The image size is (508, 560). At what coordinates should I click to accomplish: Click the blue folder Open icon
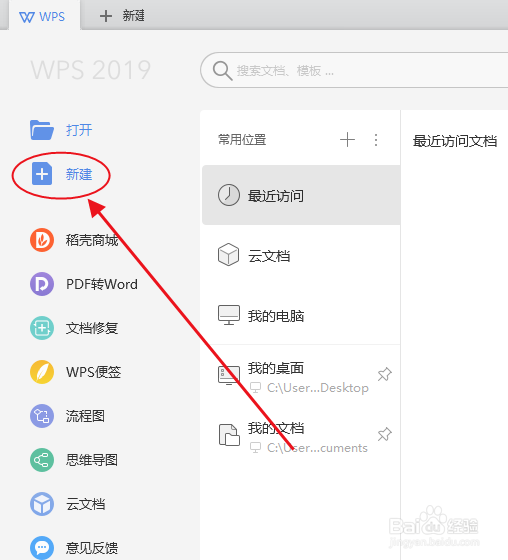[42, 130]
